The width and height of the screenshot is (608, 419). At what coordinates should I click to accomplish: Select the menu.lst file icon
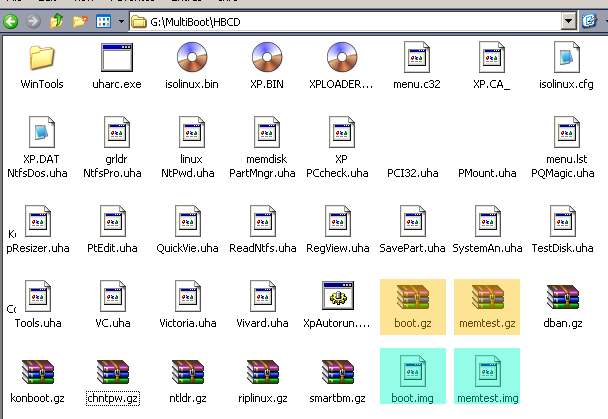click(x=567, y=132)
